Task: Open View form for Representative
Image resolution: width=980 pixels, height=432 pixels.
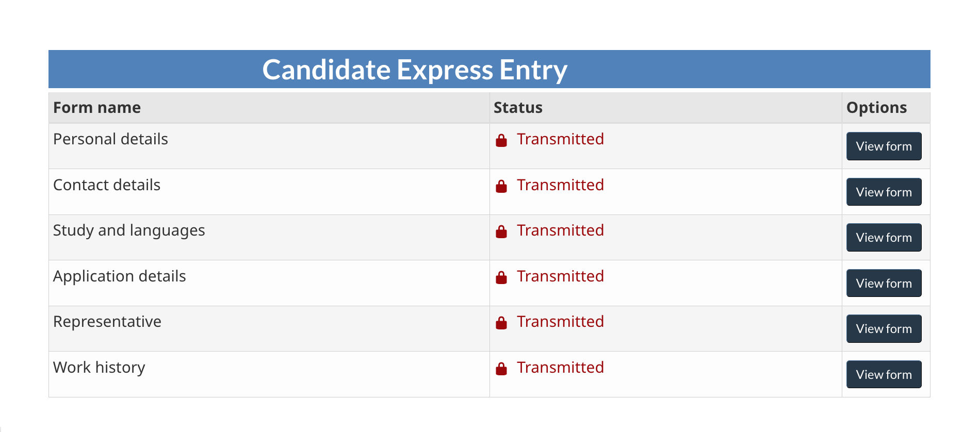Action: tap(884, 329)
